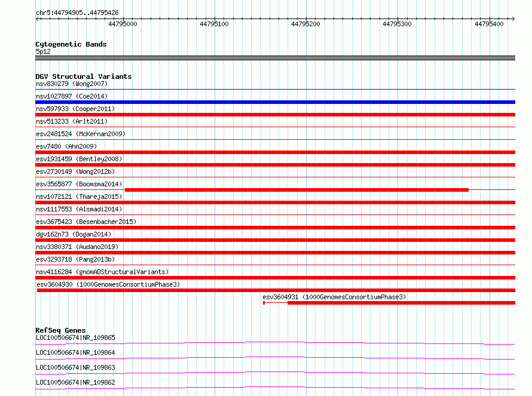This screenshot has width=532, height=396.
Task: Click the 44795100 ruler coordinate
Action: tap(214, 24)
